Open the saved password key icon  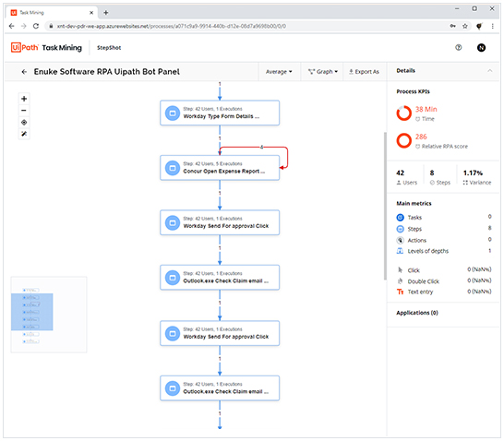pos(452,26)
